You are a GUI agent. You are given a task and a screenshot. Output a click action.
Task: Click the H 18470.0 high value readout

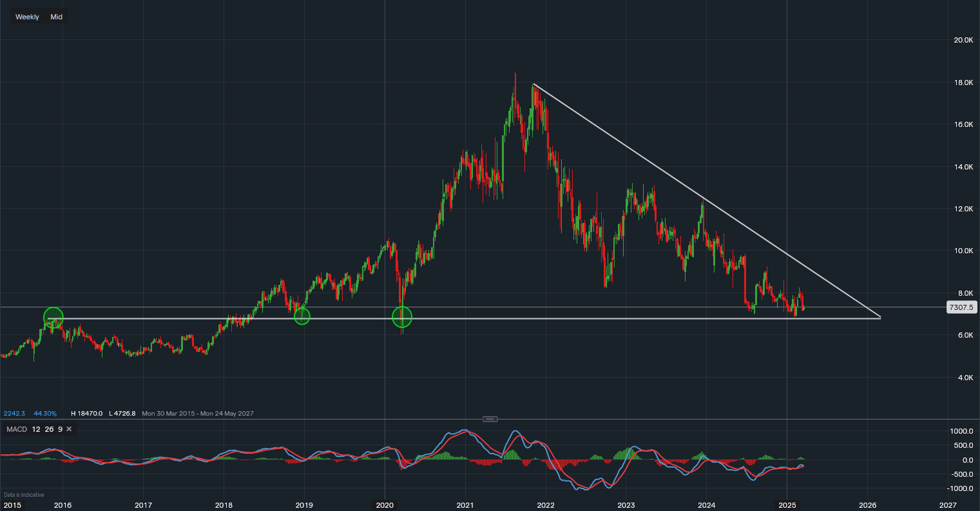point(86,413)
